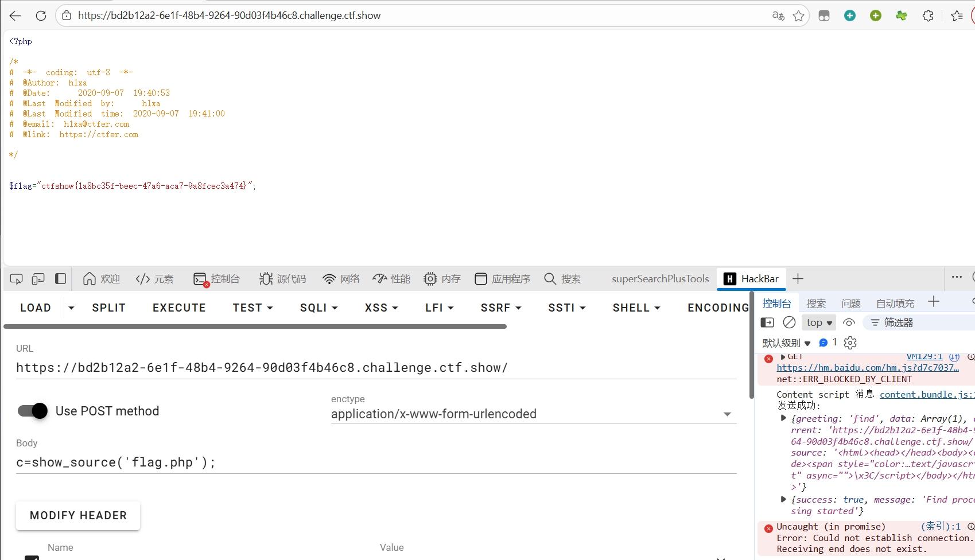This screenshot has height=560, width=975.
Task: Click the green plus extension icon
Action: 876,15
